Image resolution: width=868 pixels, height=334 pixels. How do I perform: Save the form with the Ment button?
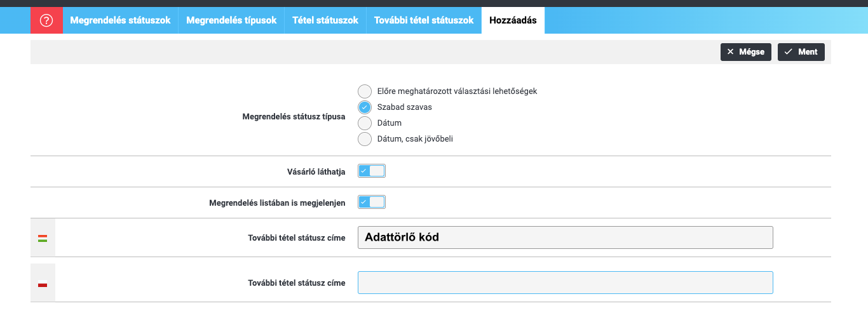(x=801, y=52)
